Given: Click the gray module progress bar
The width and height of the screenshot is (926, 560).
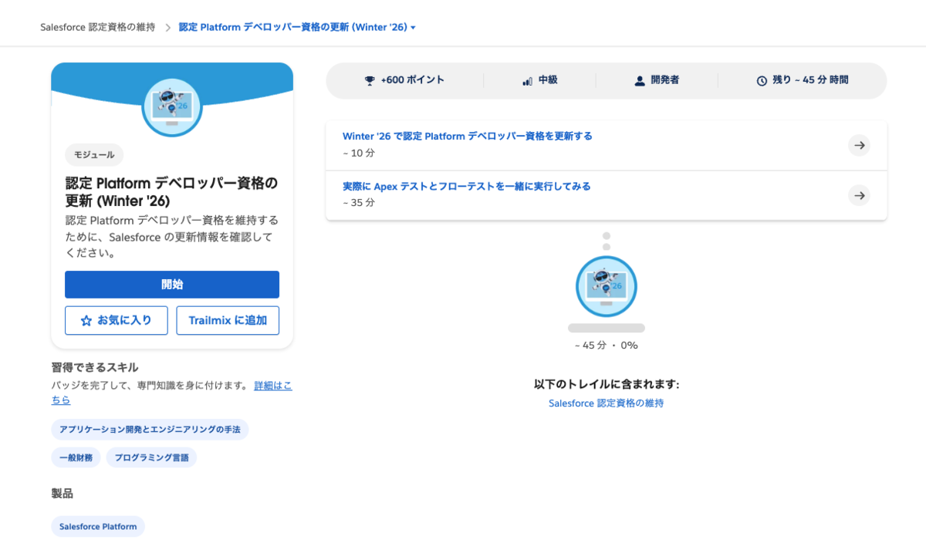Looking at the screenshot, I should [607, 328].
